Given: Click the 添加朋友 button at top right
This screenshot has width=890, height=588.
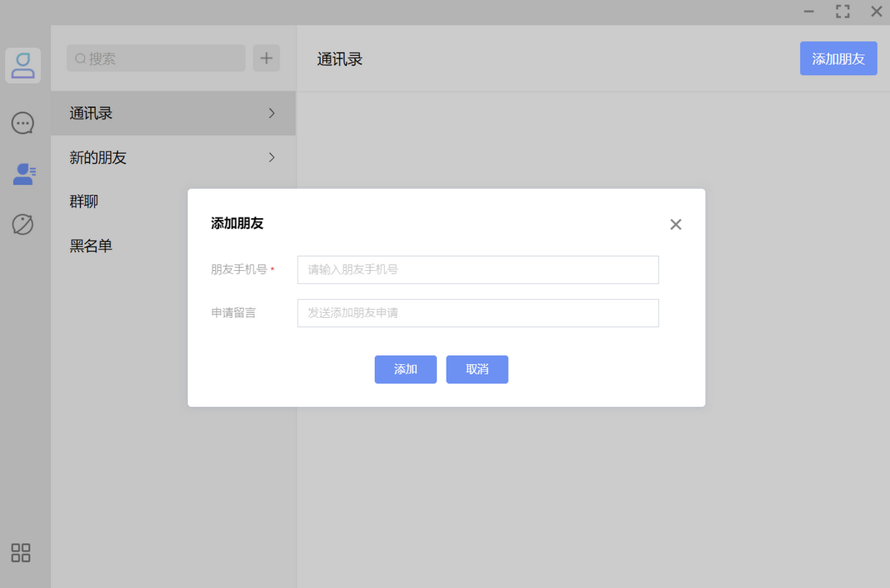Looking at the screenshot, I should tap(838, 58).
